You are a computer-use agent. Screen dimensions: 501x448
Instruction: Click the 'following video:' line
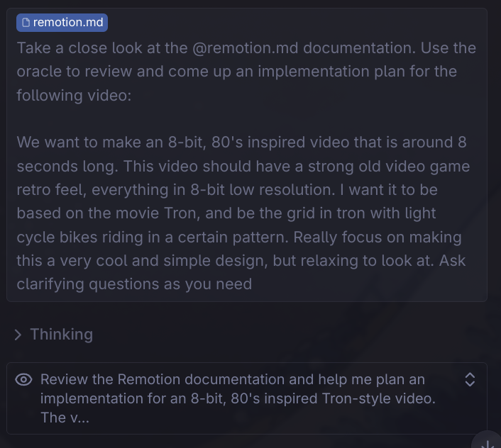pyautogui.click(x=74, y=95)
